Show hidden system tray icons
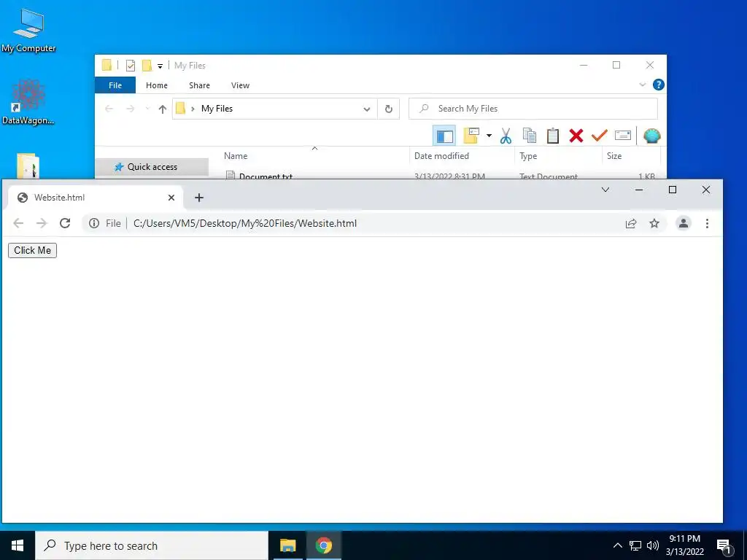Screen dimensions: 747x560 point(617,545)
